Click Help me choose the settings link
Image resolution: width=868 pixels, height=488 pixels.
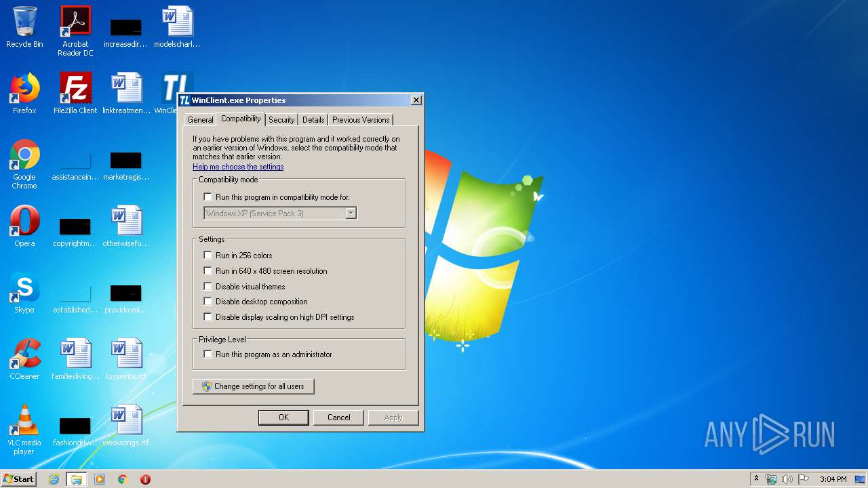click(x=238, y=167)
